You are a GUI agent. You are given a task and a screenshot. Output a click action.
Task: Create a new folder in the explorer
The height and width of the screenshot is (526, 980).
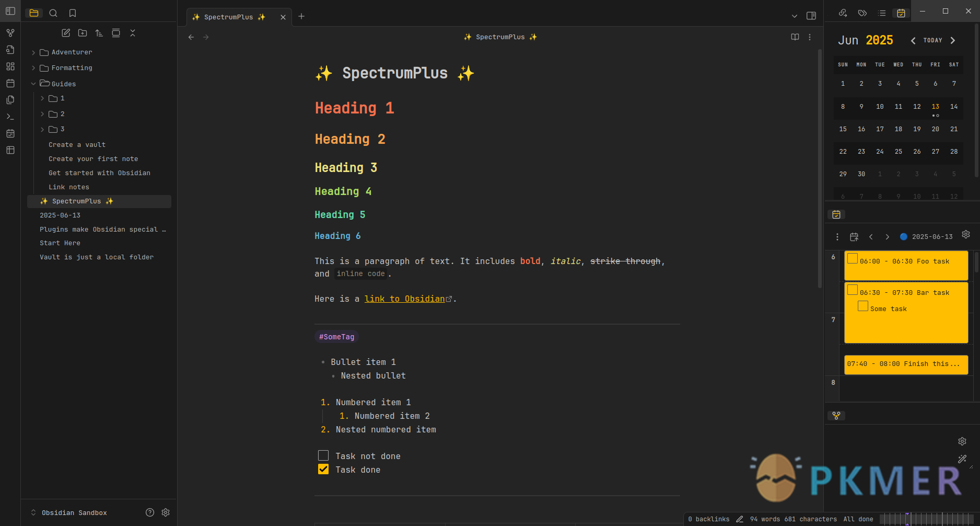(83, 33)
